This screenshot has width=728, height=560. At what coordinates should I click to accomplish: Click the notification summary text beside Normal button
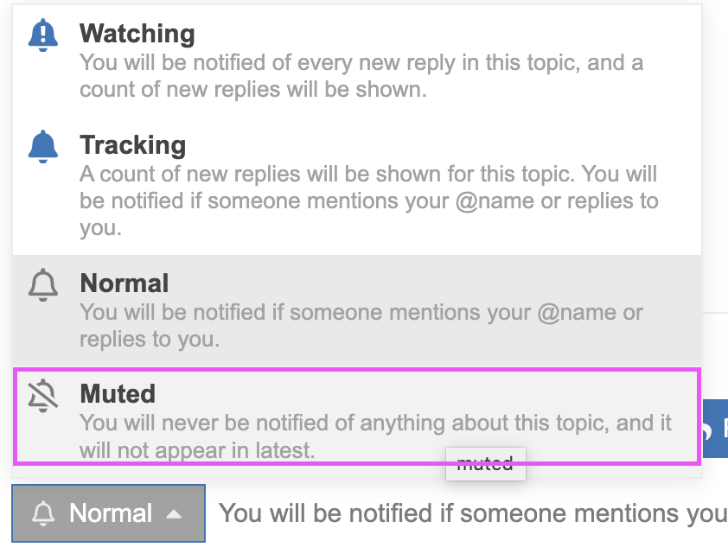[x=473, y=513]
